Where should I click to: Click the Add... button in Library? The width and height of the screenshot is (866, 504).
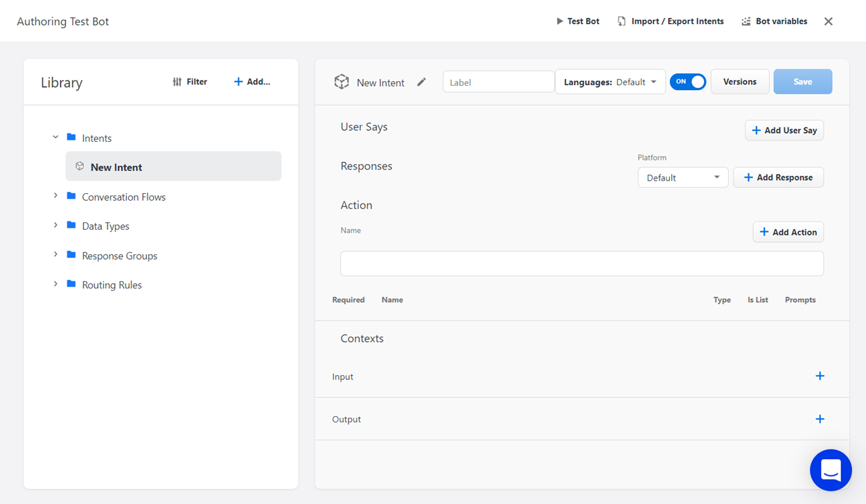point(252,82)
